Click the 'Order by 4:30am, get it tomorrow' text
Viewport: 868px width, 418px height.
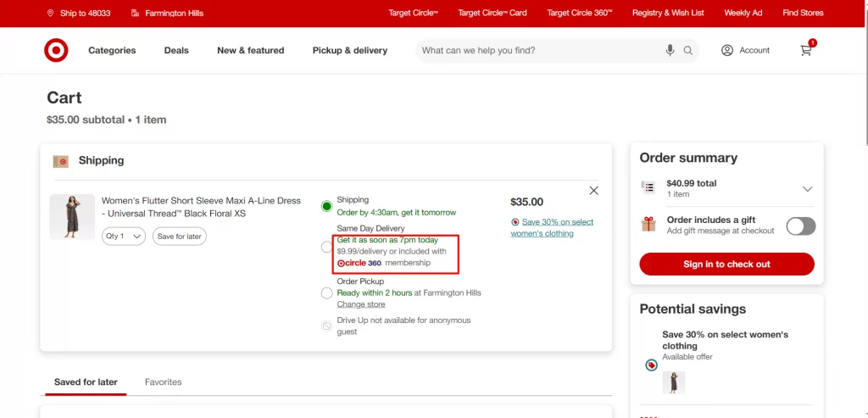(x=397, y=213)
